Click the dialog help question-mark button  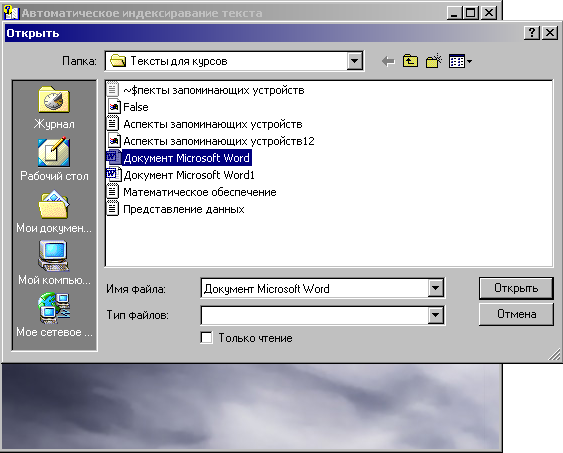(532, 33)
